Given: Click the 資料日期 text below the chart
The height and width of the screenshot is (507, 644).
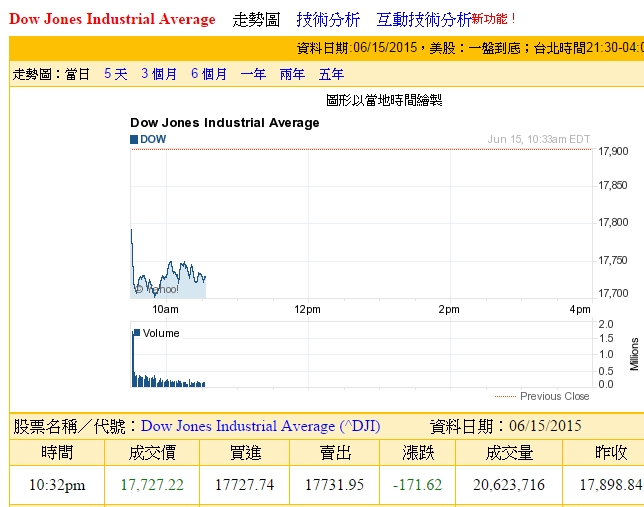Looking at the screenshot, I should (x=506, y=426).
